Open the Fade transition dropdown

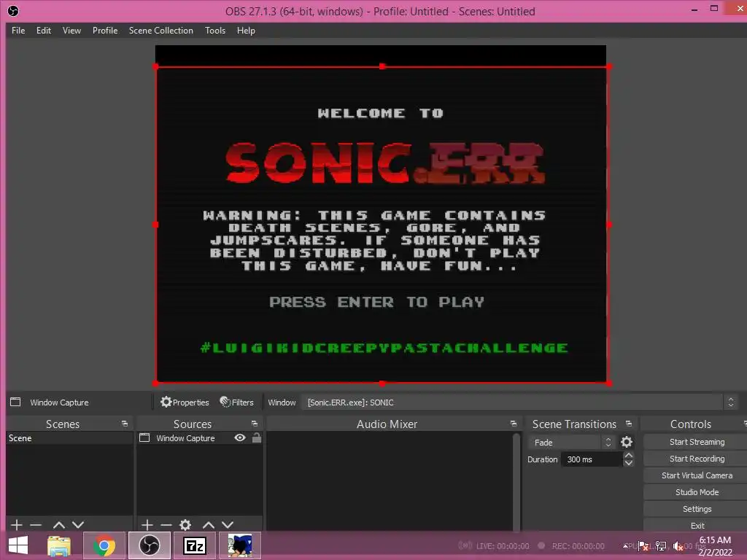(571, 443)
